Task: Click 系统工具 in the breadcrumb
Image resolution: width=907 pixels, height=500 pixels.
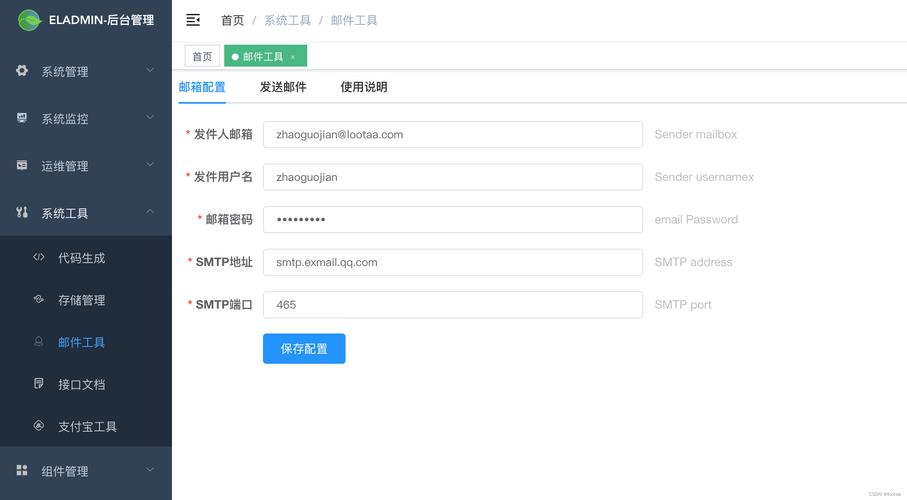Action: 287,20
